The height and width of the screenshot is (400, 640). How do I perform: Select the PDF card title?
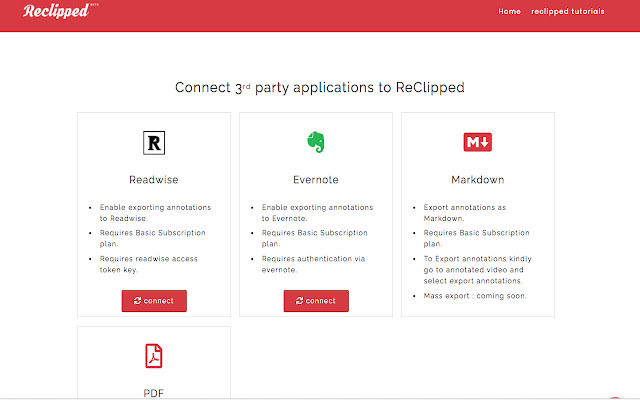point(154,393)
